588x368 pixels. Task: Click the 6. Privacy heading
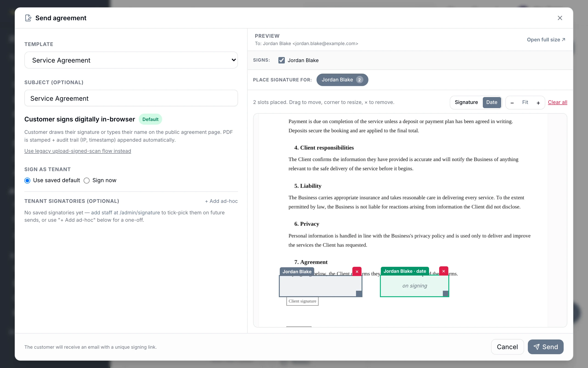point(307,224)
